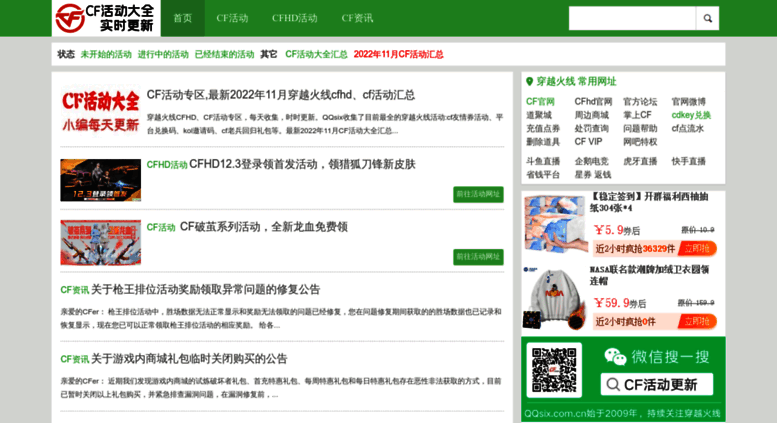The image size is (777, 423).
Task: Click 前往活动网址 button for CFHD12.3 activity
Action: 478,195
